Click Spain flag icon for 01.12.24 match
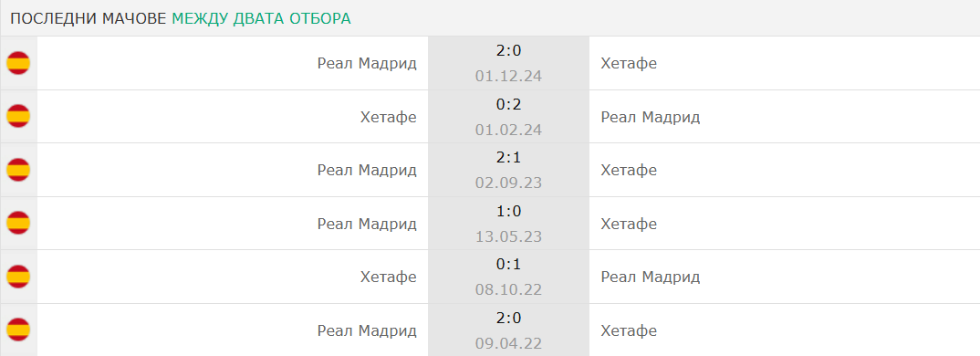Viewport: 980px width, 356px height. pos(18,63)
